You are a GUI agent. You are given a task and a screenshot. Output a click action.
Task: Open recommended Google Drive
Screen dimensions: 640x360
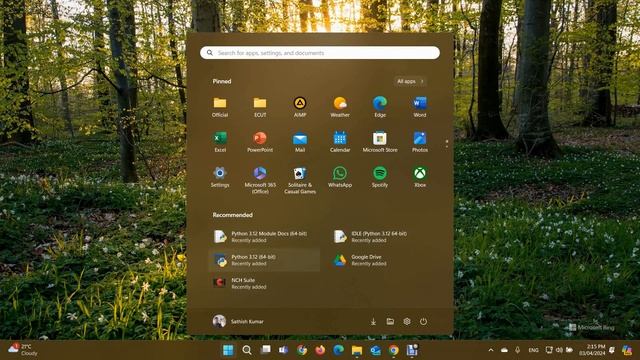click(384, 260)
